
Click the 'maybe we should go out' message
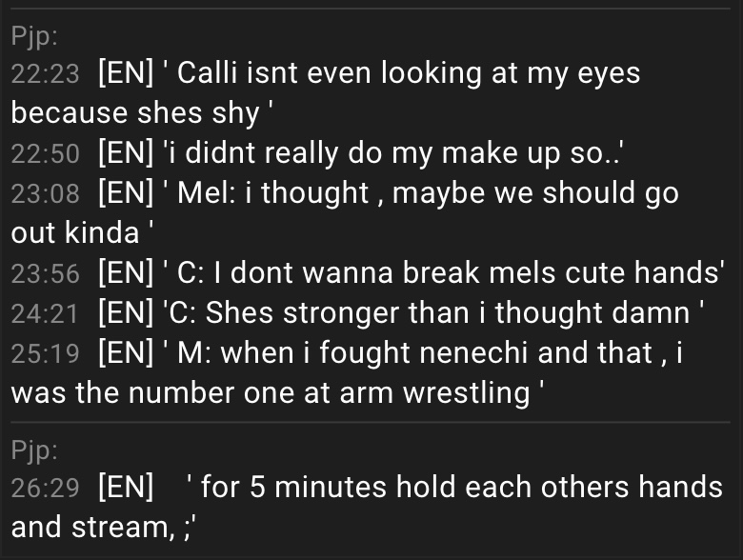coord(345,212)
